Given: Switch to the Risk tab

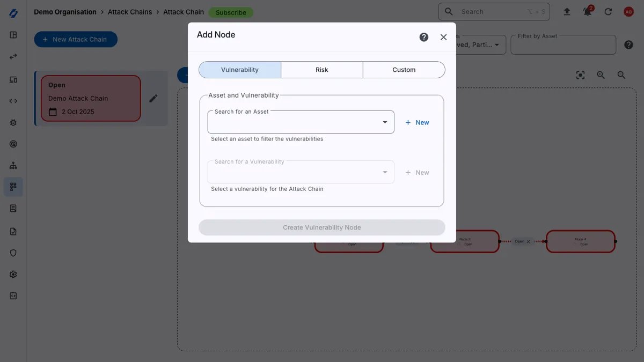Looking at the screenshot, I should tap(321, 70).
